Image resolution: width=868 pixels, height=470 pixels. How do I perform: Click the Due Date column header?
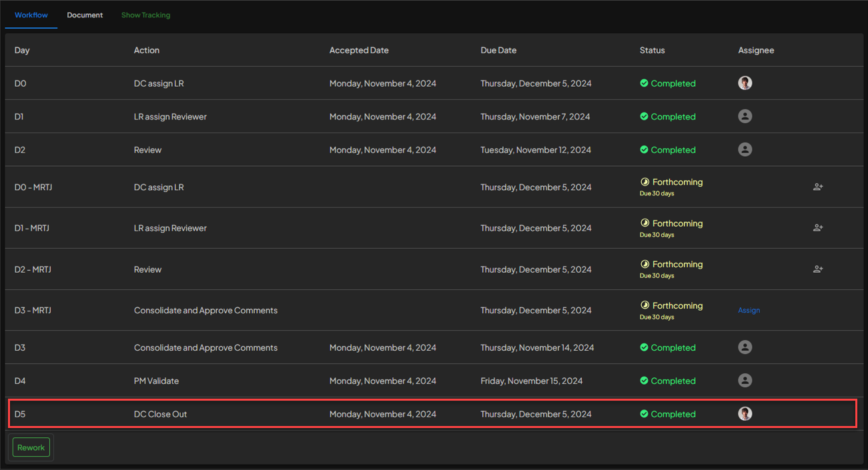point(498,50)
